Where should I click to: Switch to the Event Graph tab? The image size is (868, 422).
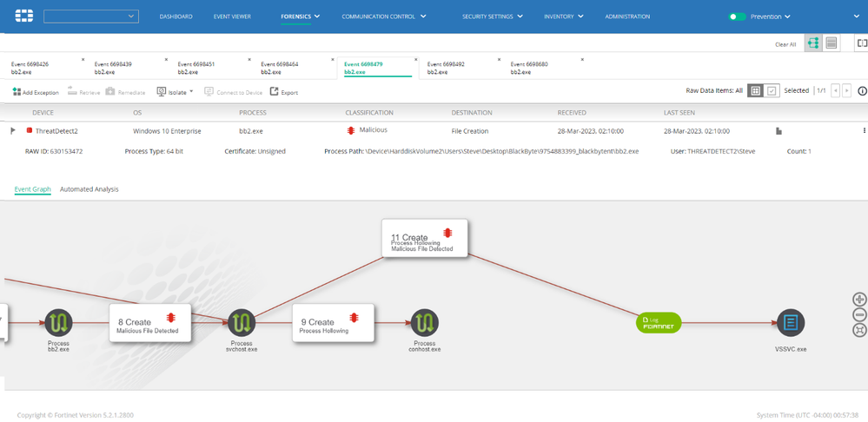point(32,189)
